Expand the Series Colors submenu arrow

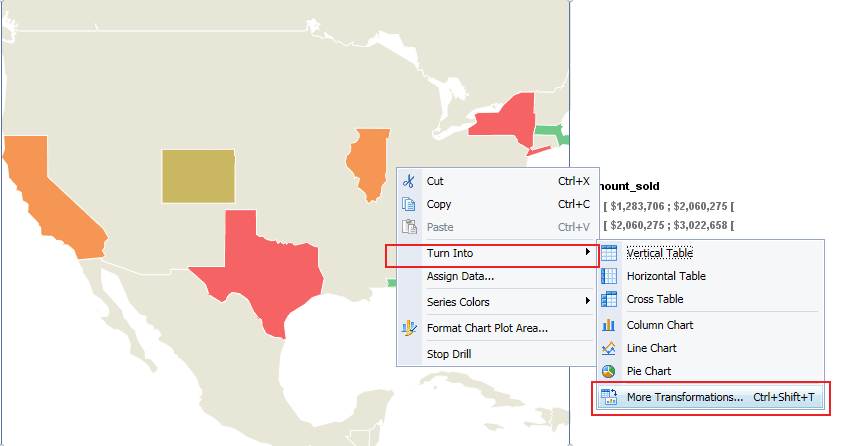[x=587, y=301]
